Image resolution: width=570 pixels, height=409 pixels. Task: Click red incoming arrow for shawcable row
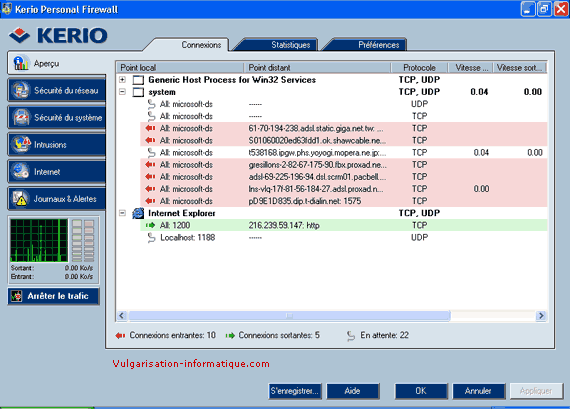tap(150, 140)
